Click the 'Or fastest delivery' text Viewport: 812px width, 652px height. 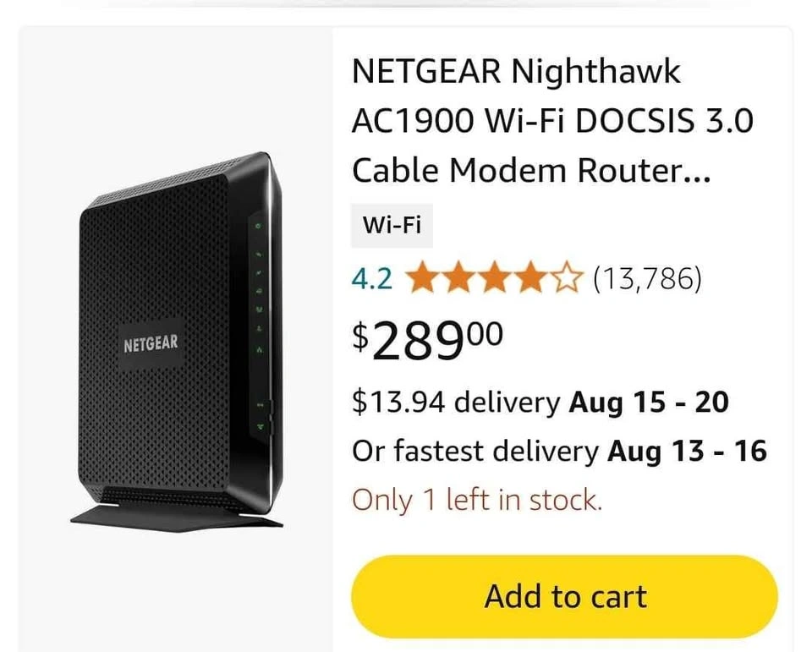[475, 451]
